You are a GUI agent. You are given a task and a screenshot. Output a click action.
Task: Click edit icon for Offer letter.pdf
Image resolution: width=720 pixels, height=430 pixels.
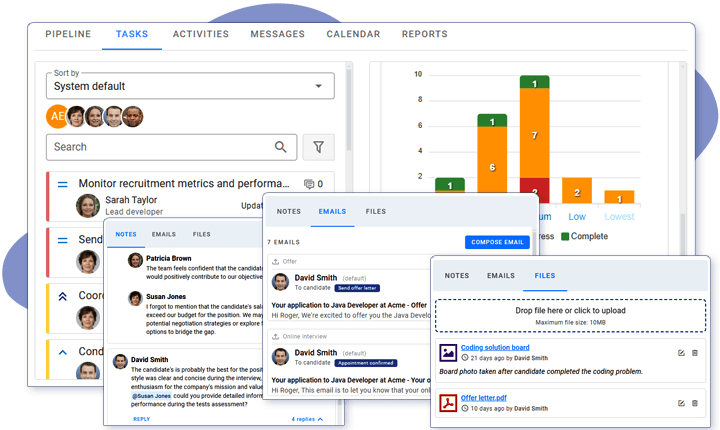681,402
